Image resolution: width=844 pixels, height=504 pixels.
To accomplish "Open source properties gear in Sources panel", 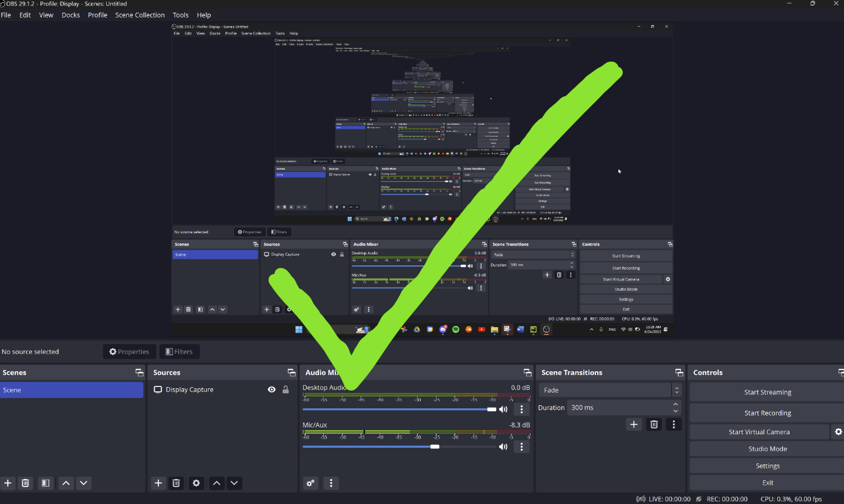I will [196, 483].
